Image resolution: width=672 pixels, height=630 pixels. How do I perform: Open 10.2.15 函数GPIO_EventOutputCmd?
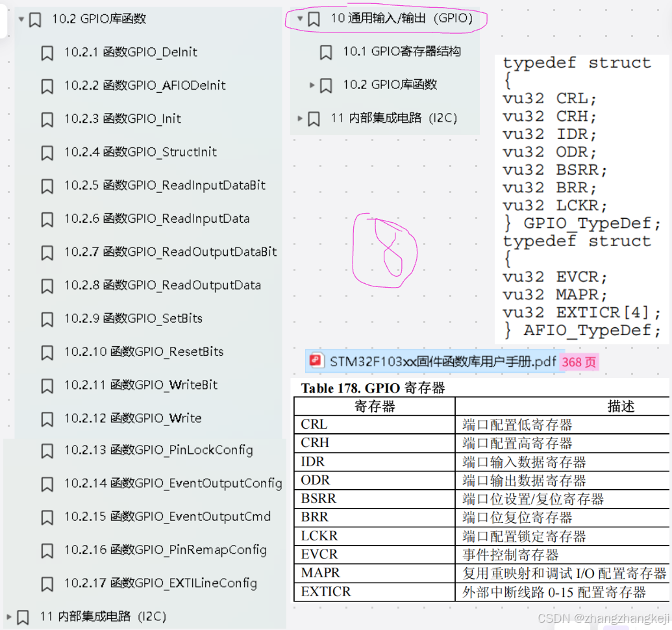pyautogui.click(x=167, y=516)
